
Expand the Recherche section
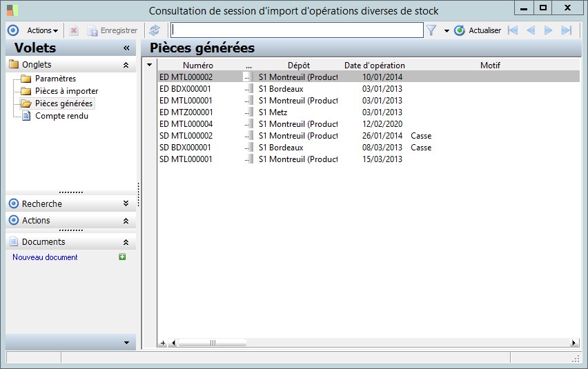(x=126, y=203)
